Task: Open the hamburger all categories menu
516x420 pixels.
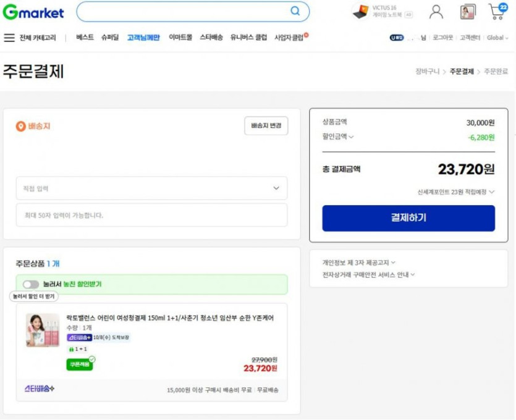Action: coord(9,38)
